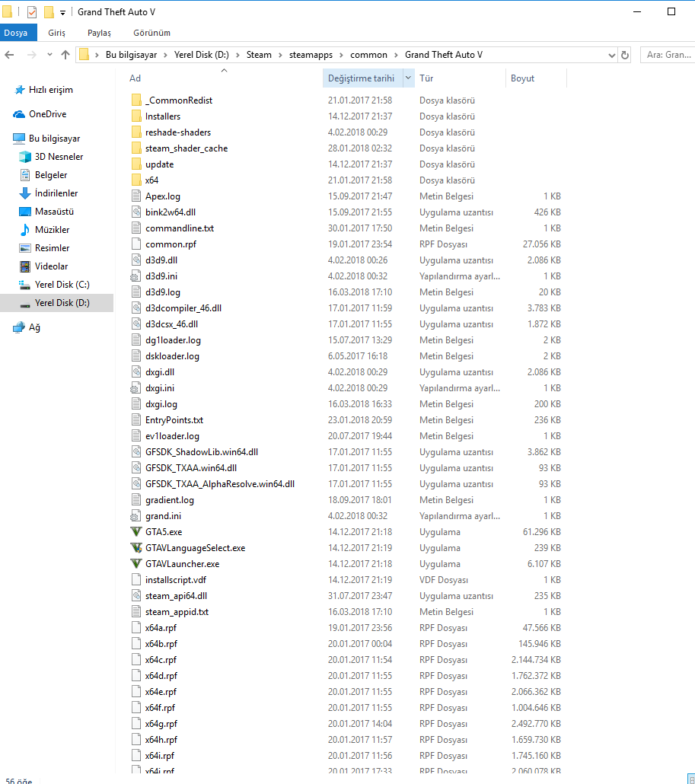Viewport: 695px width, 784px height.
Task: Click the Videolar film icon
Action: tap(24, 266)
